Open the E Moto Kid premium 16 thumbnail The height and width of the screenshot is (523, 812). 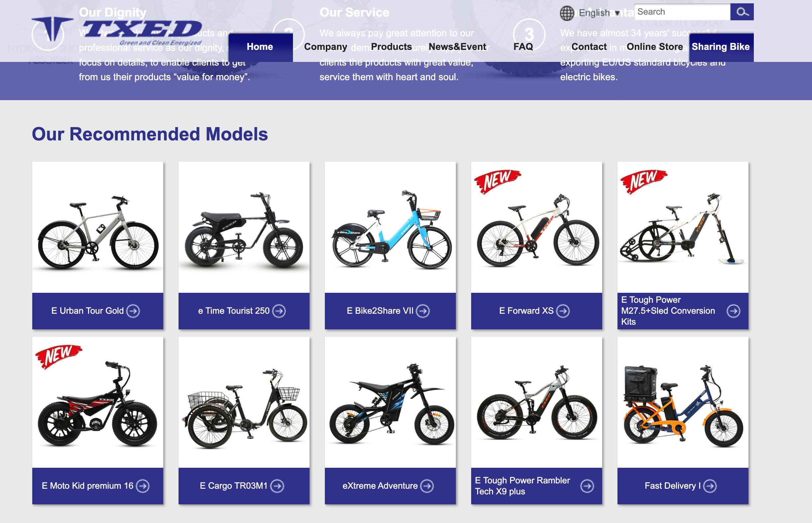pyautogui.click(x=98, y=402)
